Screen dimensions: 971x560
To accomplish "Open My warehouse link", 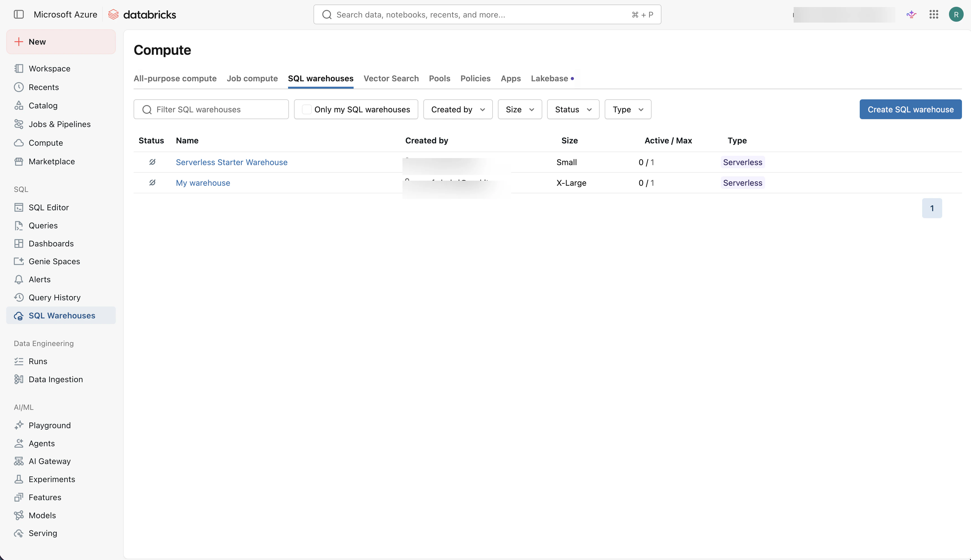I will (x=203, y=183).
